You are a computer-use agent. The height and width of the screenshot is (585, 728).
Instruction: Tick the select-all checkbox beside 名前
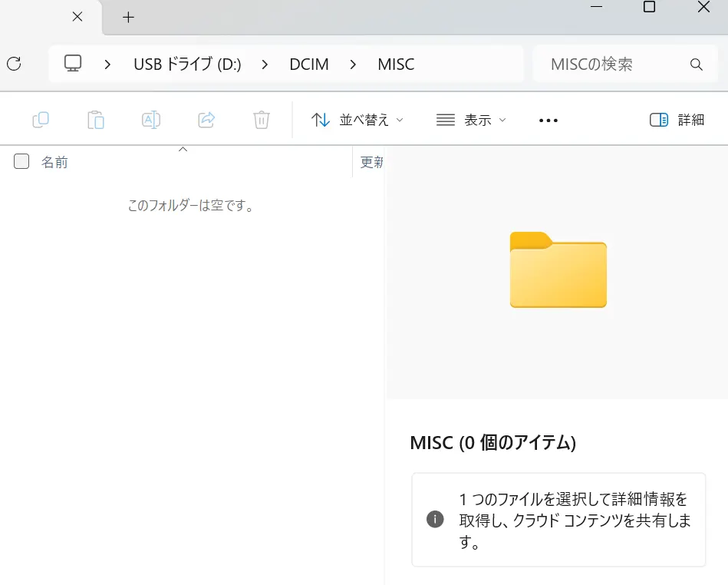pos(21,161)
